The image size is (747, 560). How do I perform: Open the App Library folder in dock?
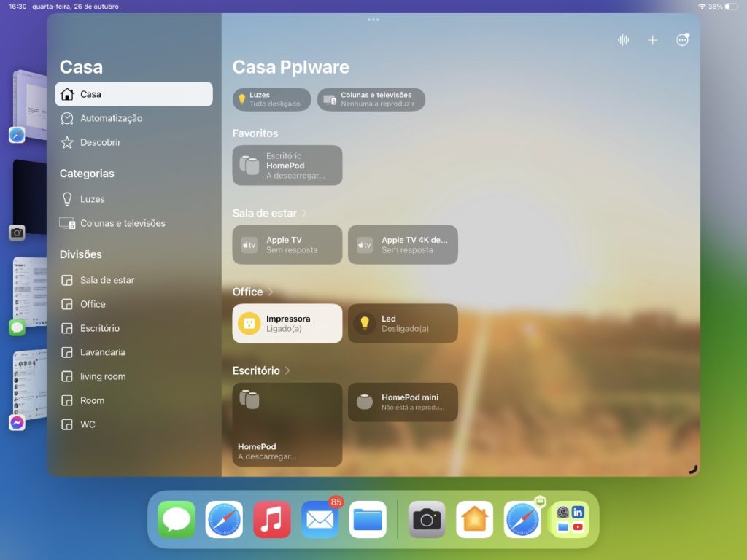(x=570, y=519)
